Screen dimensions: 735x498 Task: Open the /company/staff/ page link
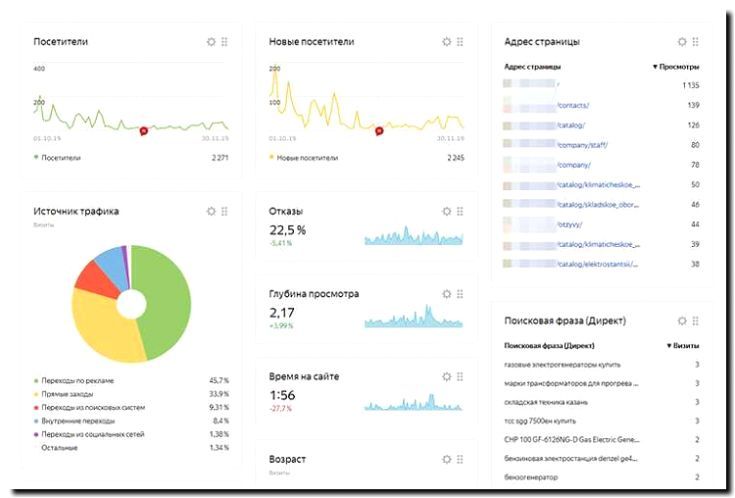click(581, 145)
